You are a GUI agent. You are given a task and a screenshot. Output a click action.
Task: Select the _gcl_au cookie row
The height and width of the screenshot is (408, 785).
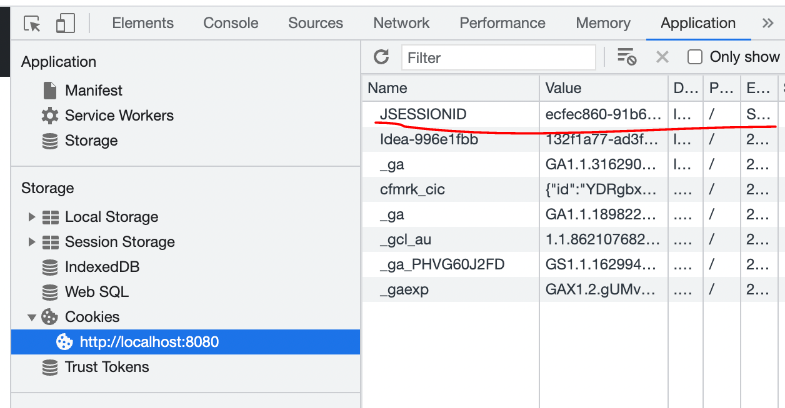573,239
